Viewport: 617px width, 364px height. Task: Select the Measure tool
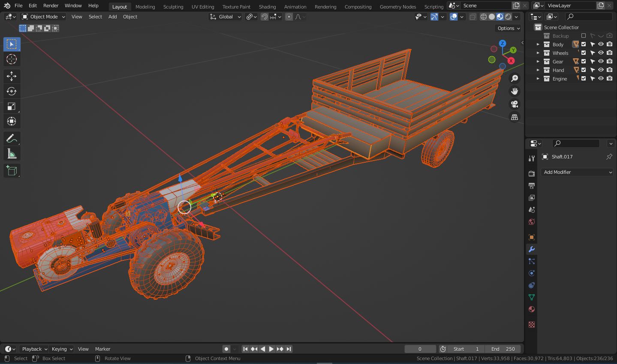12,153
